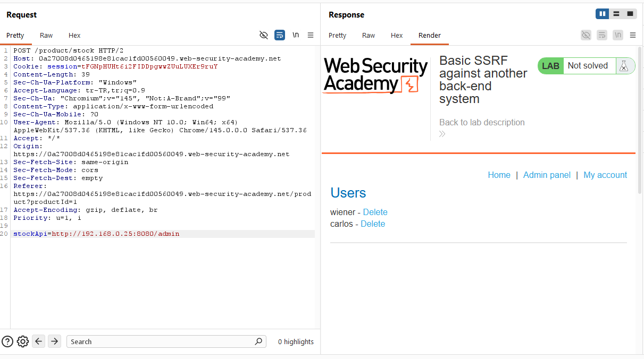This screenshot has height=359, width=644.
Task: Toggle show newline \n in Response panel
Action: [618, 35]
